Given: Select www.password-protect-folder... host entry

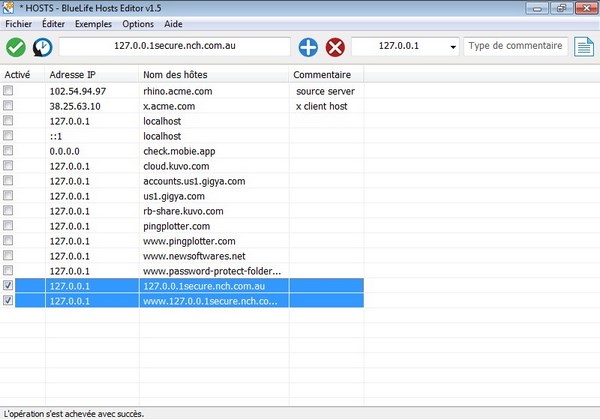Looking at the screenshot, I should pos(212,271).
